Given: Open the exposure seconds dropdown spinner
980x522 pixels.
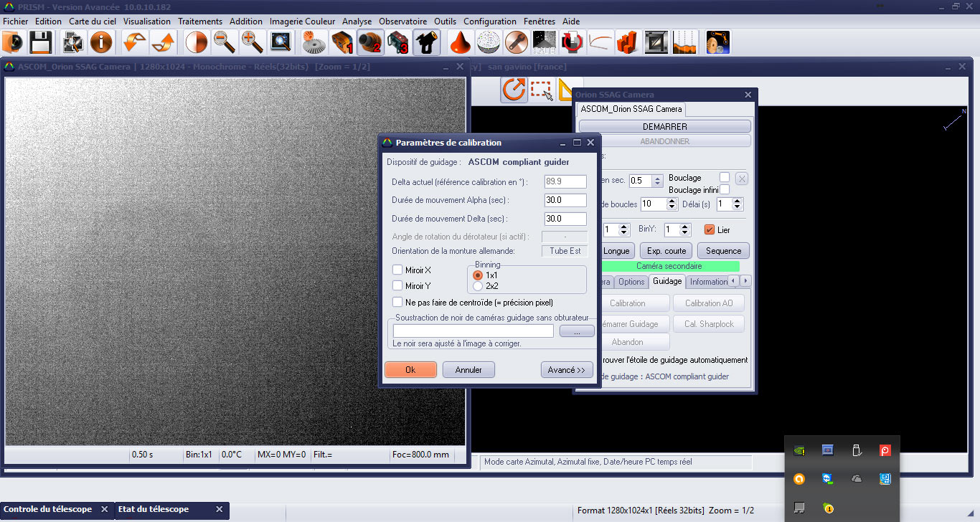Looking at the screenshot, I should (656, 181).
